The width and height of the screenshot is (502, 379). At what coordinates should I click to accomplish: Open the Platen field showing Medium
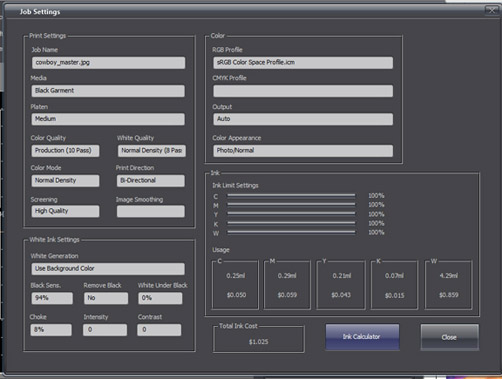point(108,119)
